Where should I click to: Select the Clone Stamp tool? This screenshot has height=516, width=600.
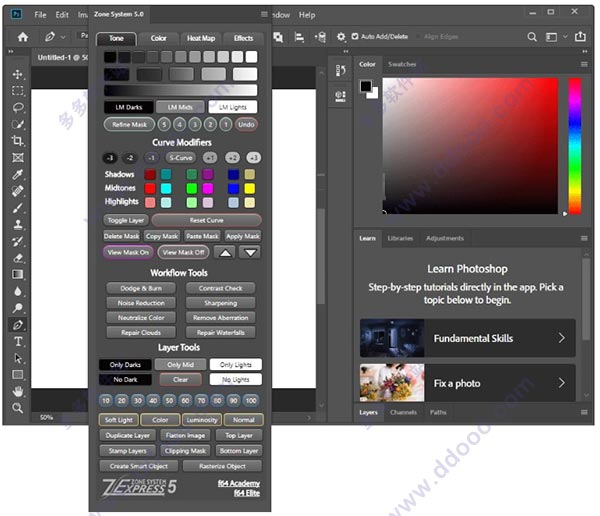coord(18,224)
